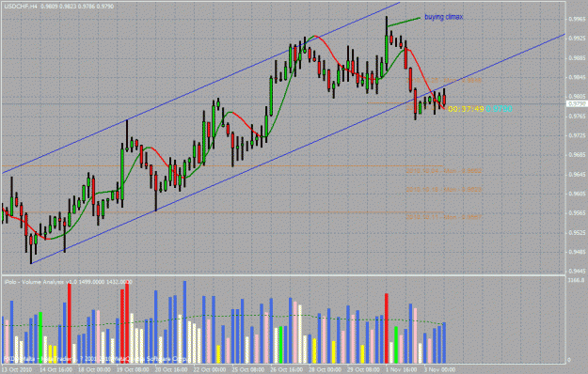Click 0.9685 on the price scale

click(577, 155)
